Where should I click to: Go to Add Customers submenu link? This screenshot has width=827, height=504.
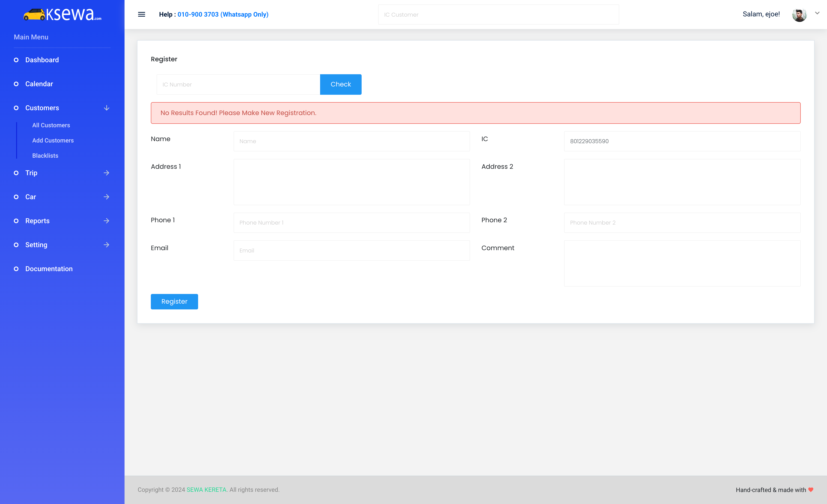[53, 141]
